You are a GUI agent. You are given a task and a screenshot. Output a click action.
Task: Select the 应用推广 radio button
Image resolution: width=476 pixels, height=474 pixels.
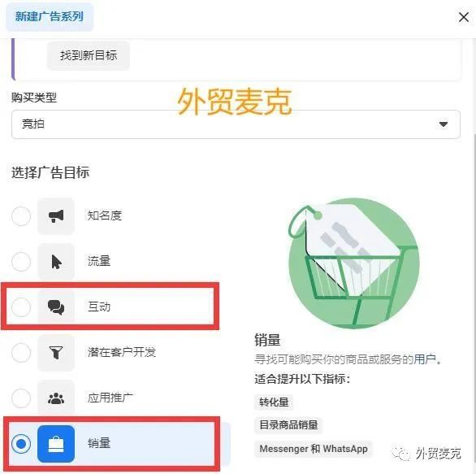(21, 398)
